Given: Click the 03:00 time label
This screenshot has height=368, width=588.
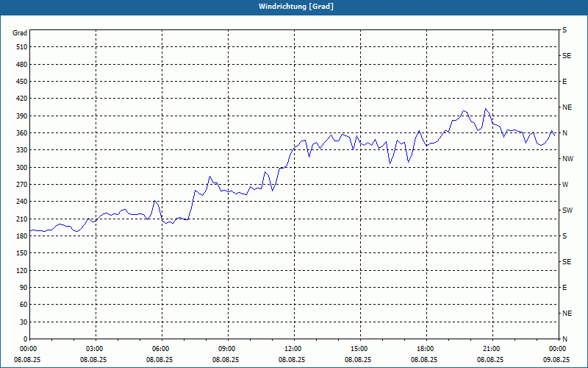Looking at the screenshot, I should 96,348.
